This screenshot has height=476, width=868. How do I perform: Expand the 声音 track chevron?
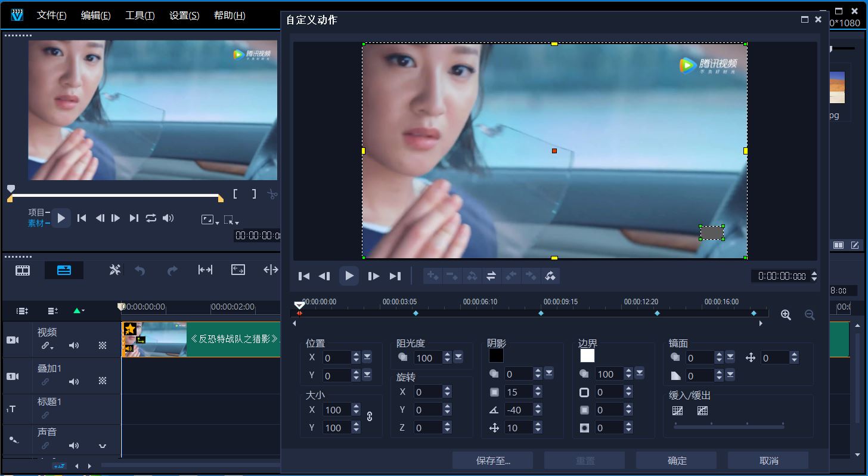click(103, 446)
